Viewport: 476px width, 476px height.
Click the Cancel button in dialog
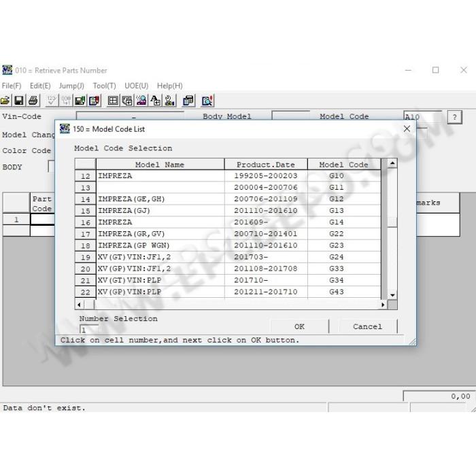click(368, 326)
